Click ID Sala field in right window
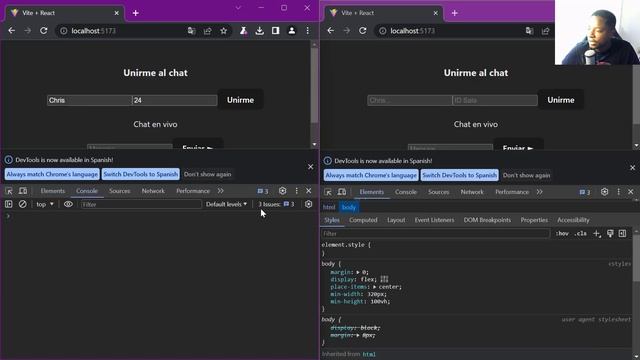Screen dimensions: 640x360 (x=495, y=100)
